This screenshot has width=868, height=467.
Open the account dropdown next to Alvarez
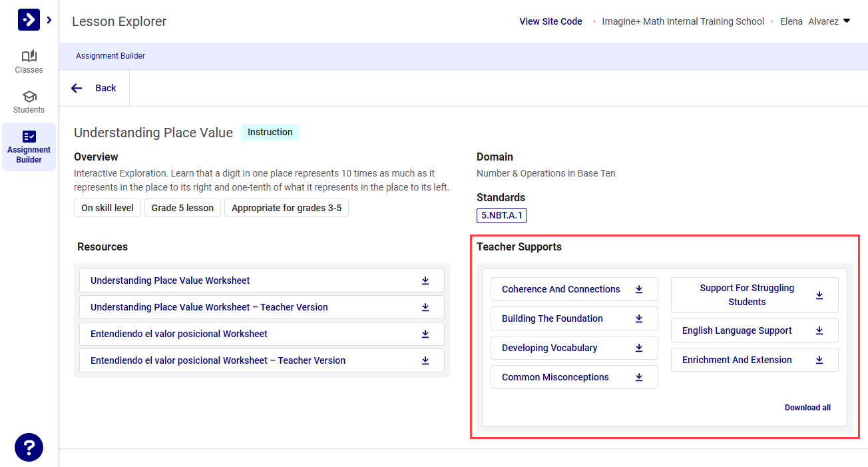click(x=846, y=21)
